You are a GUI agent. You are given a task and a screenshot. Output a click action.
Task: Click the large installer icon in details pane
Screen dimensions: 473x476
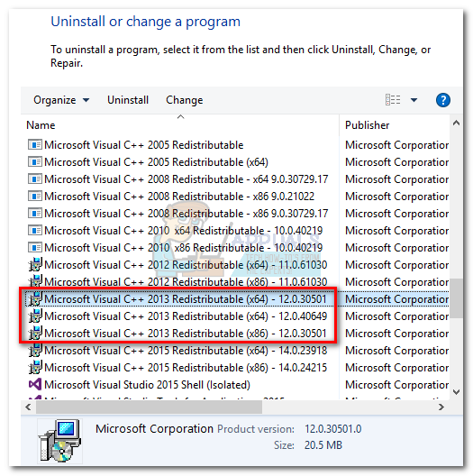[x=59, y=441]
